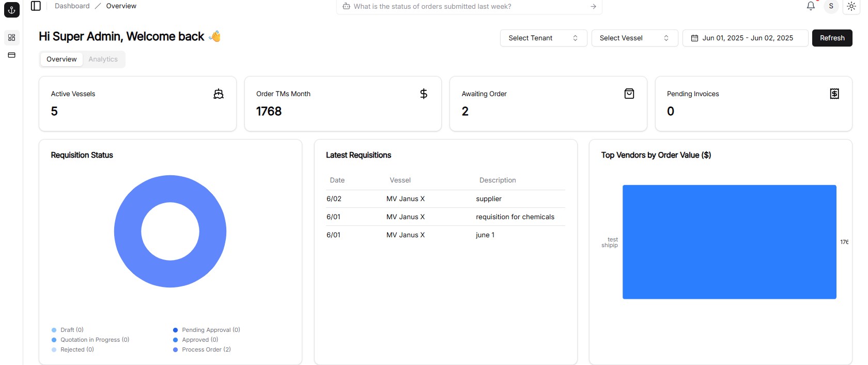Toggle Approved (0) legend entry

tap(195, 340)
